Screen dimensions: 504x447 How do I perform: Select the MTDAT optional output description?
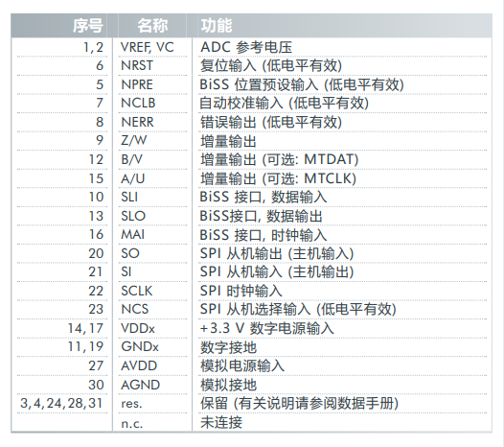[280, 159]
